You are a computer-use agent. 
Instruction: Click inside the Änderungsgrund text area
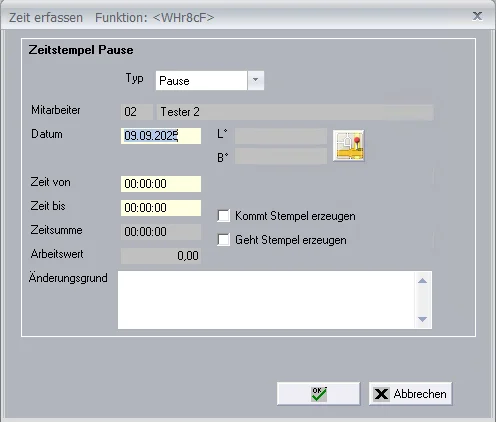(x=267, y=300)
